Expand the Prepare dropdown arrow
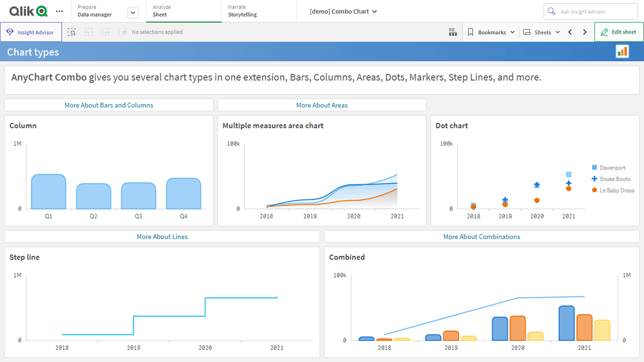The image size is (644, 362). [133, 12]
